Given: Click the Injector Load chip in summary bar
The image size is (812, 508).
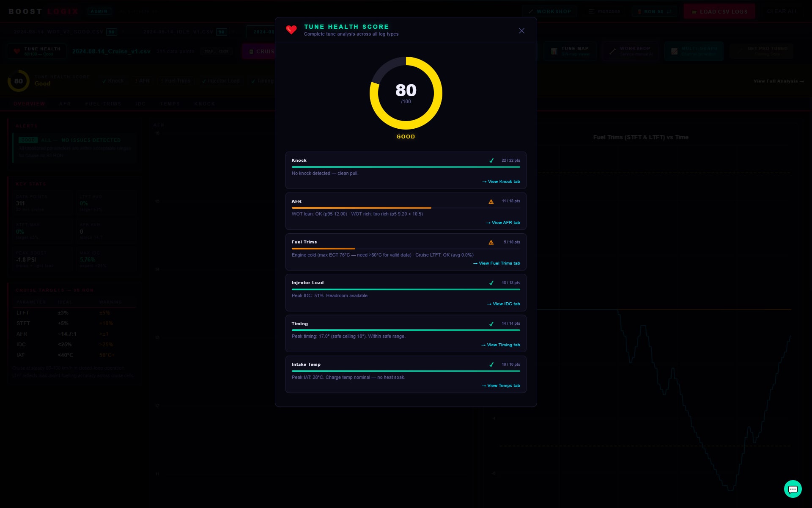Looking at the screenshot, I should pyautogui.click(x=221, y=81).
